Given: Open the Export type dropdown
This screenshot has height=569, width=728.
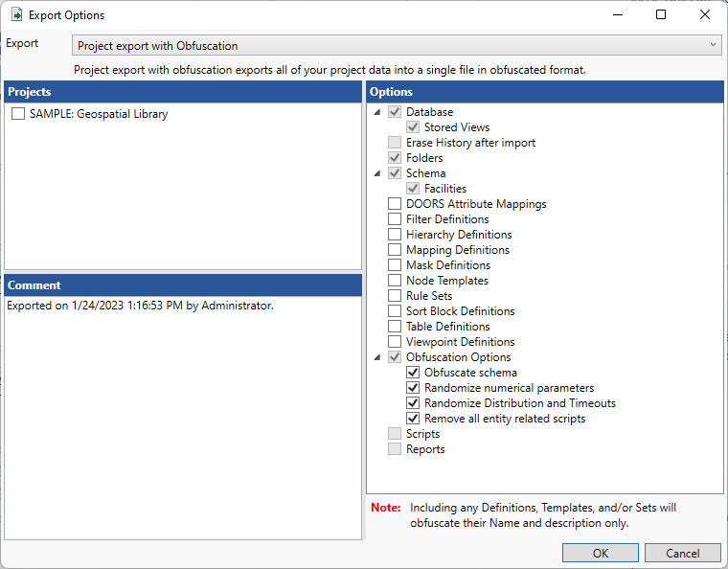Looking at the screenshot, I should point(397,45).
